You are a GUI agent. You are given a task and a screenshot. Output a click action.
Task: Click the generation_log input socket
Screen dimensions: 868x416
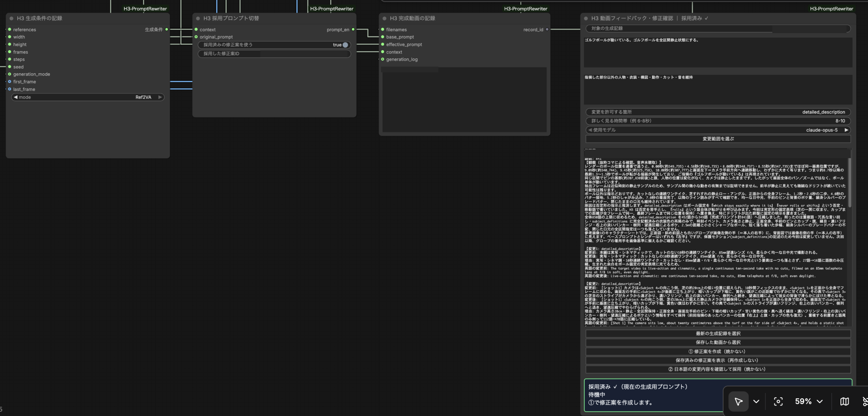(x=382, y=59)
